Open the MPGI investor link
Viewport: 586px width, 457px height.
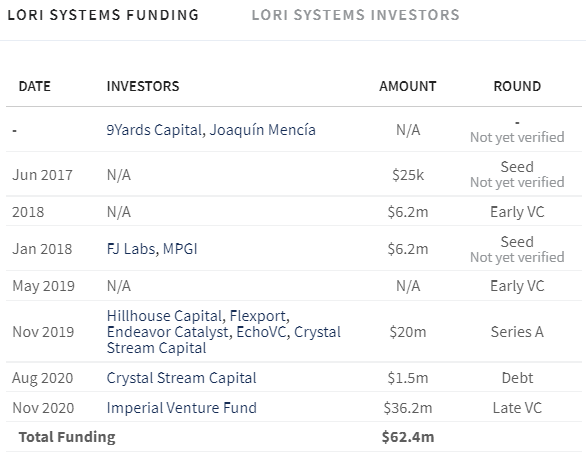click(180, 249)
